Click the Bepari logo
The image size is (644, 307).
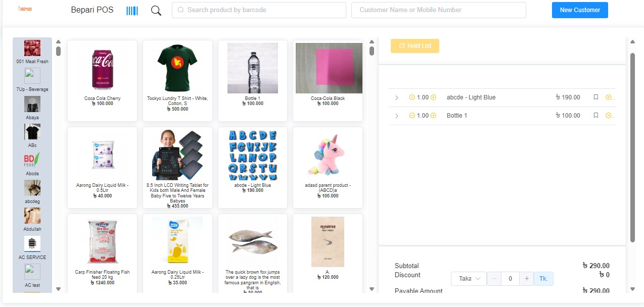click(25, 9)
